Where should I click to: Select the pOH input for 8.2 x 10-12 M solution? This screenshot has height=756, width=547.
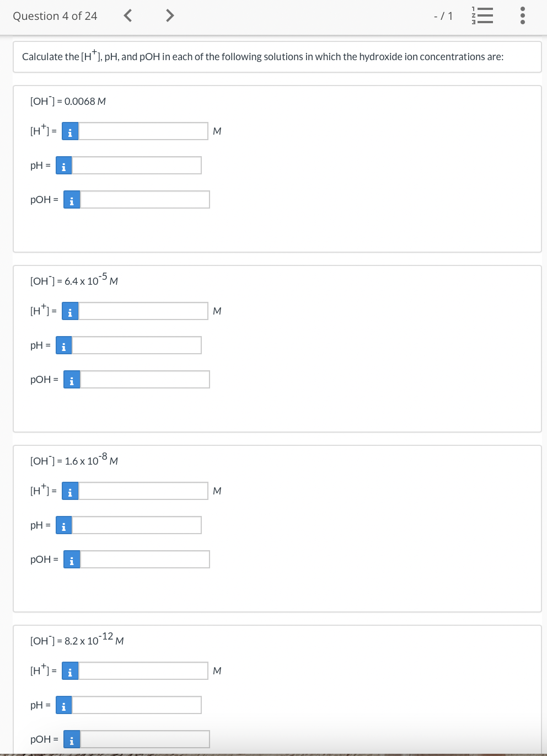click(x=144, y=739)
